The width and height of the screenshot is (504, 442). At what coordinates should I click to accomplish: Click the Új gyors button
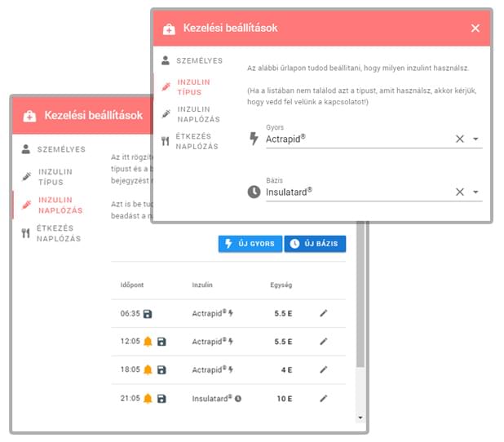pyautogui.click(x=249, y=244)
